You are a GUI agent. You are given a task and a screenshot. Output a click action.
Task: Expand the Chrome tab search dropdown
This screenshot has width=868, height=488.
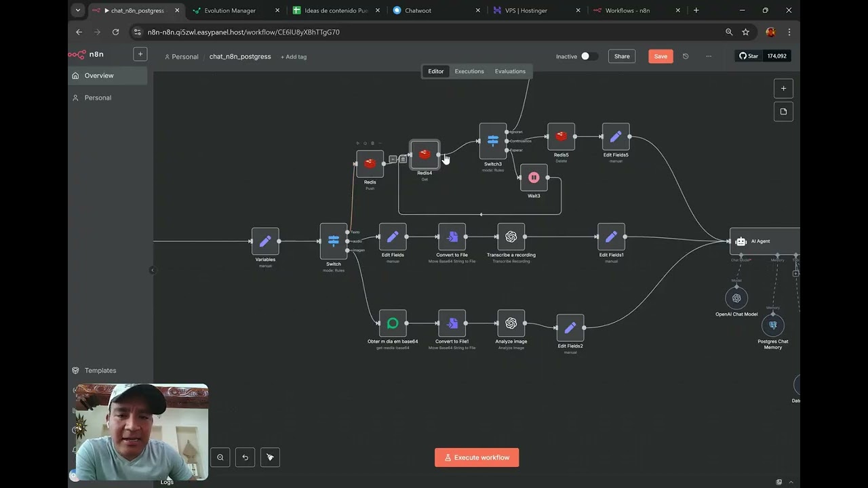pyautogui.click(x=78, y=10)
